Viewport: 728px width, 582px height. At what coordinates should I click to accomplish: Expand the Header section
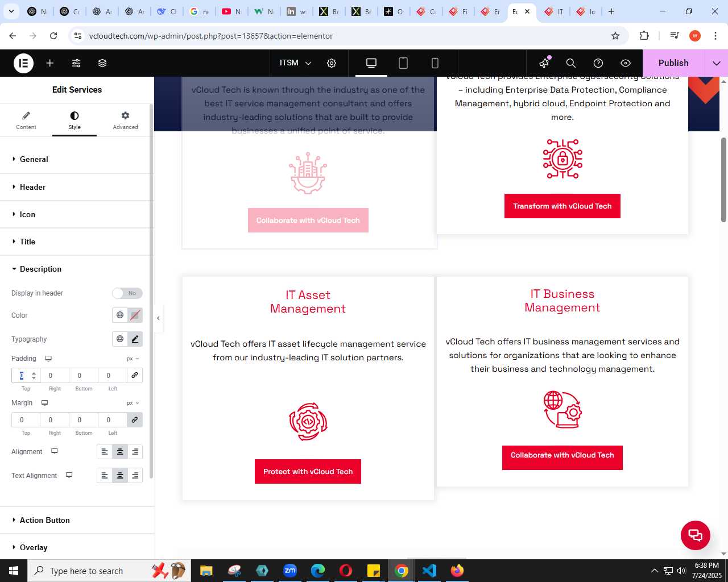77,187
